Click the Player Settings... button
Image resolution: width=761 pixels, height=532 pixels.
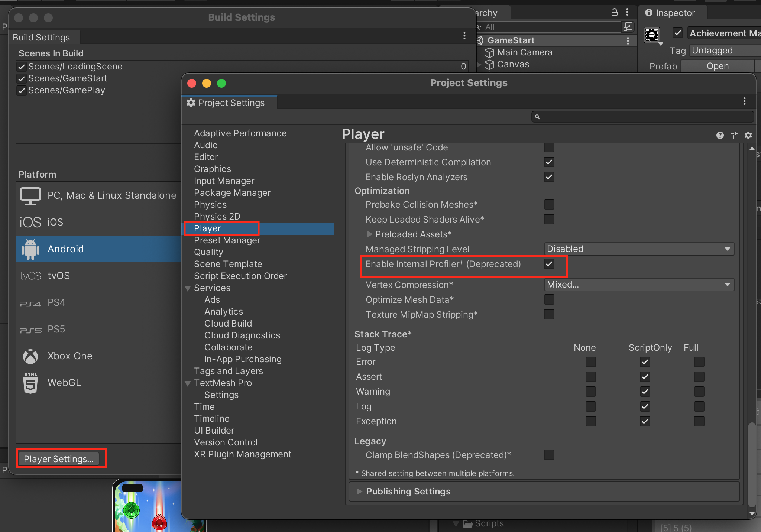coord(59,459)
